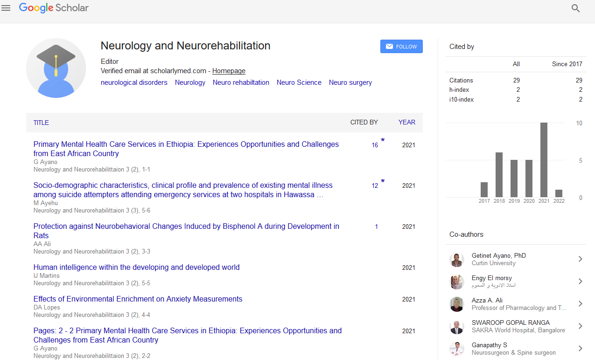The height and width of the screenshot is (364, 595).
Task: Expand chevron next to Engy El morsy
Action: pyautogui.click(x=580, y=282)
